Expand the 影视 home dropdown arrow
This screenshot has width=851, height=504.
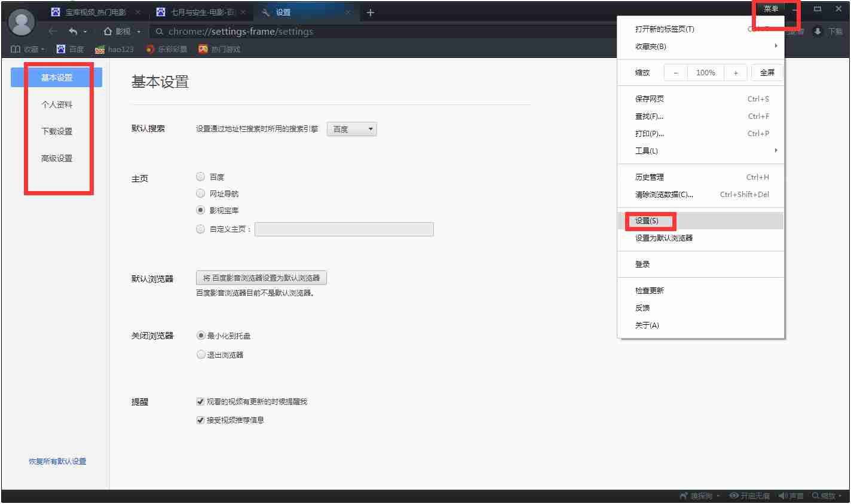[x=139, y=32]
